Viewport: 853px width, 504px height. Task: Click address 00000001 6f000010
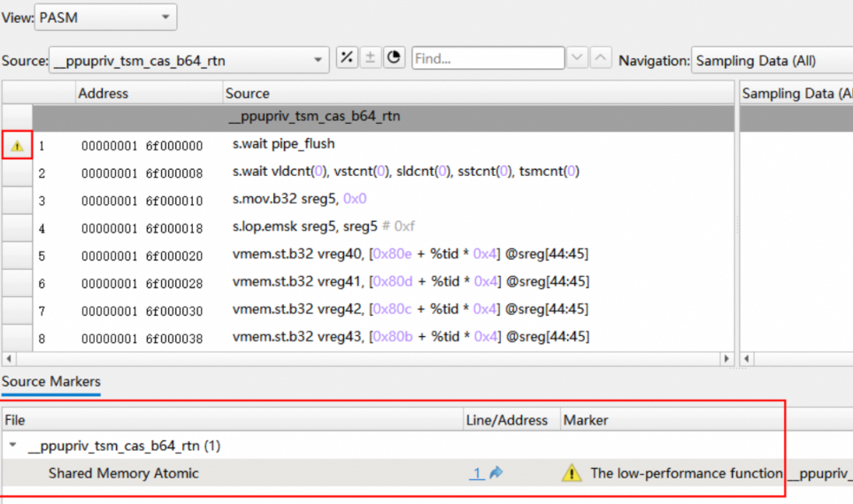pos(142,202)
